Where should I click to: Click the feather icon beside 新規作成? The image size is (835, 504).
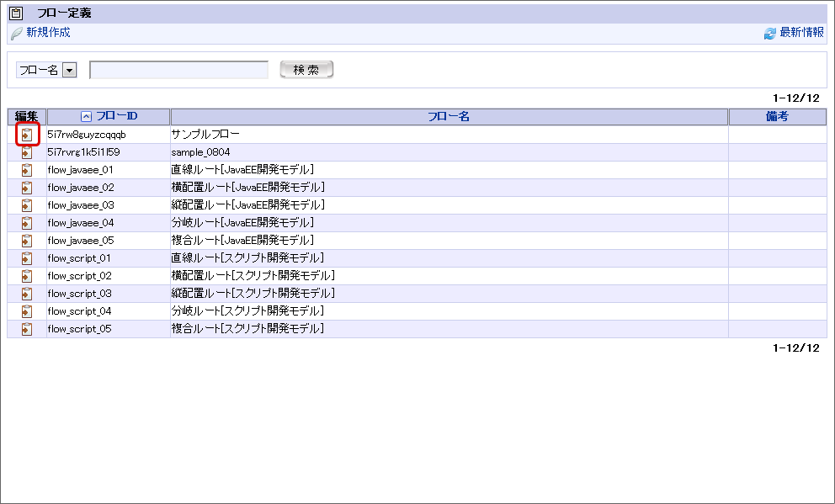click(x=17, y=34)
